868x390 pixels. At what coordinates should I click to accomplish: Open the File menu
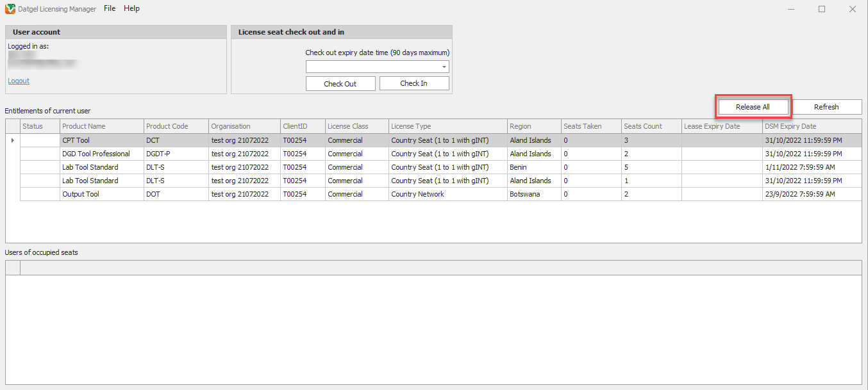pyautogui.click(x=110, y=9)
